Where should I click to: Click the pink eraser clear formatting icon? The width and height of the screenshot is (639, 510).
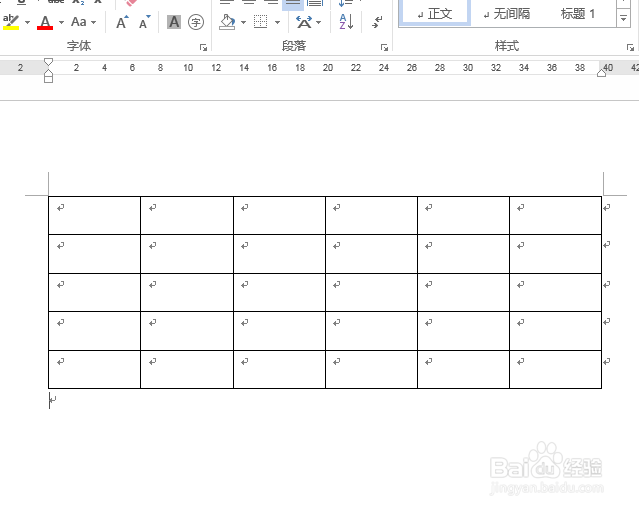click(x=131, y=3)
